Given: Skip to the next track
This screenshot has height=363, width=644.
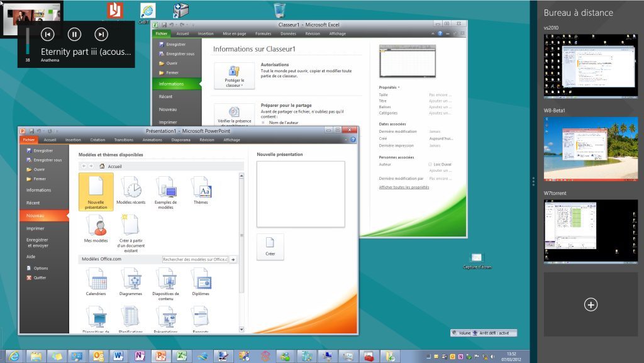Looking at the screenshot, I should coord(101,34).
